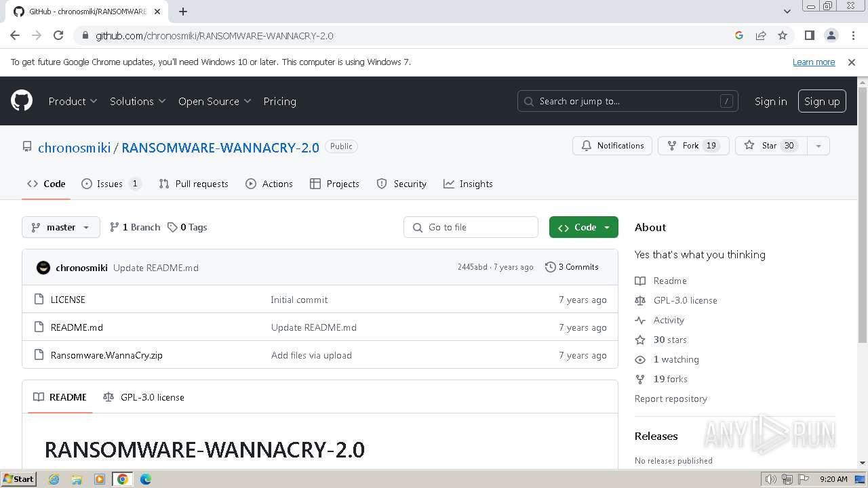
Task: Open Pull requests tab
Action: [x=193, y=184]
